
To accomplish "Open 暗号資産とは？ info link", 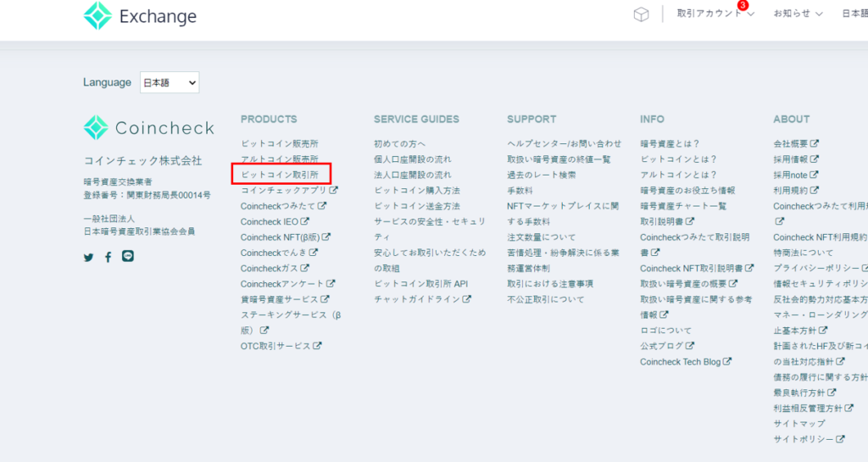I will (x=670, y=143).
